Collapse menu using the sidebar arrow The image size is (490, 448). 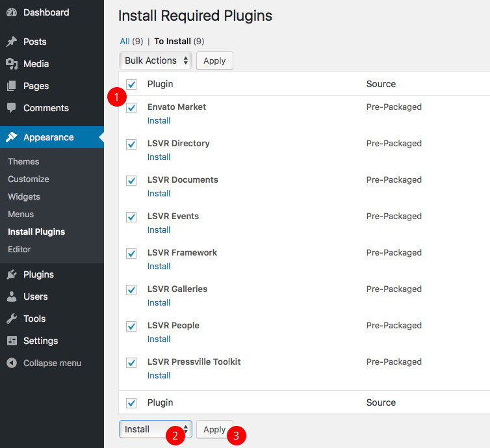pos(12,363)
